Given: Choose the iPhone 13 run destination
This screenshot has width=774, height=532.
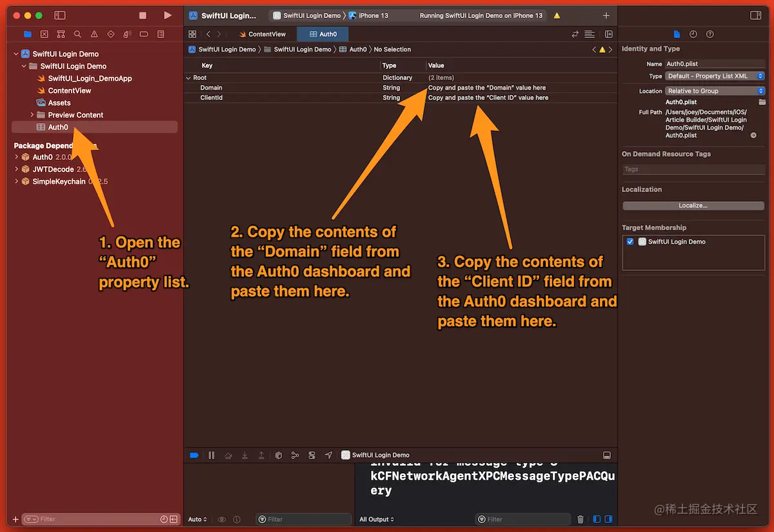Looking at the screenshot, I should (x=368, y=15).
